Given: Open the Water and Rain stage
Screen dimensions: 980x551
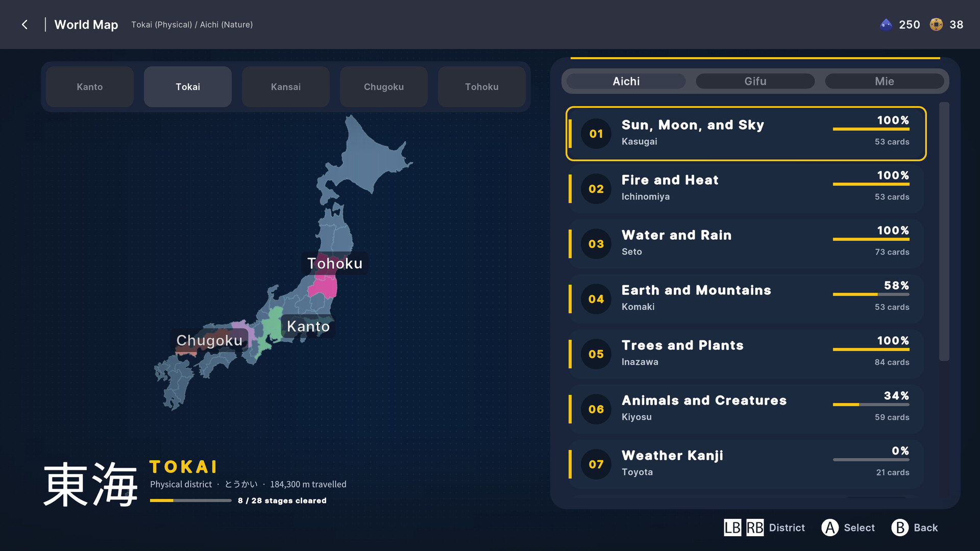Looking at the screenshot, I should (x=746, y=244).
